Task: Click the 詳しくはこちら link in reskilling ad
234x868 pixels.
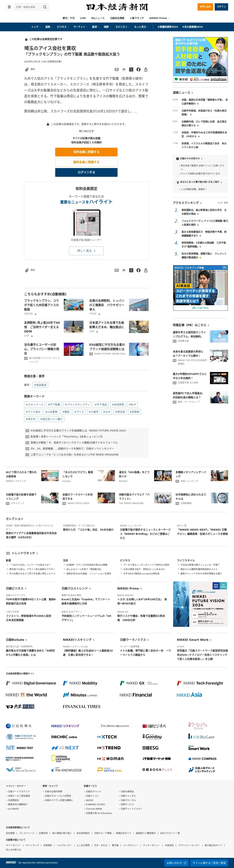Action: pos(201,308)
